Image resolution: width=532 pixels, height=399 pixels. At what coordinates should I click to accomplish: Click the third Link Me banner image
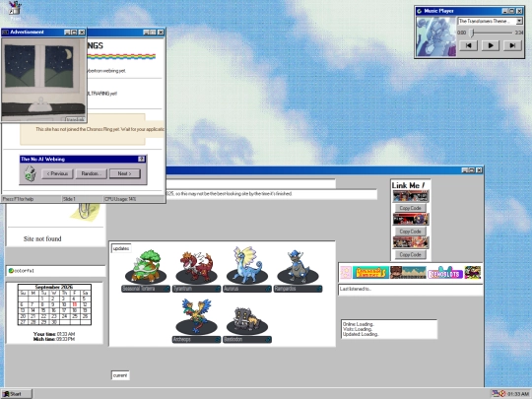click(x=411, y=242)
